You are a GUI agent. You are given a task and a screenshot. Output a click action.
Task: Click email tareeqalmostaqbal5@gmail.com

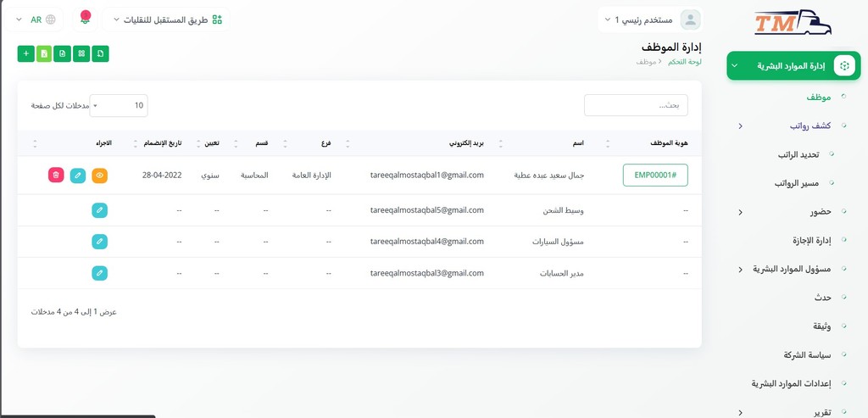pyautogui.click(x=427, y=210)
